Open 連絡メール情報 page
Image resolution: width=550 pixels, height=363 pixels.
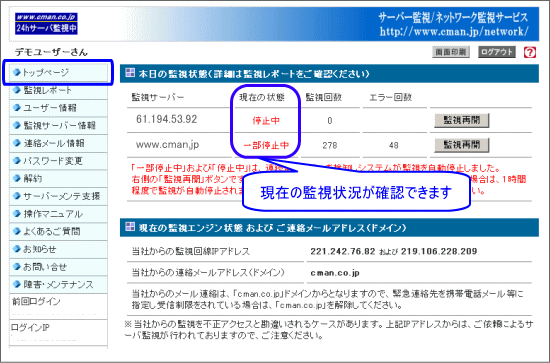click(58, 143)
